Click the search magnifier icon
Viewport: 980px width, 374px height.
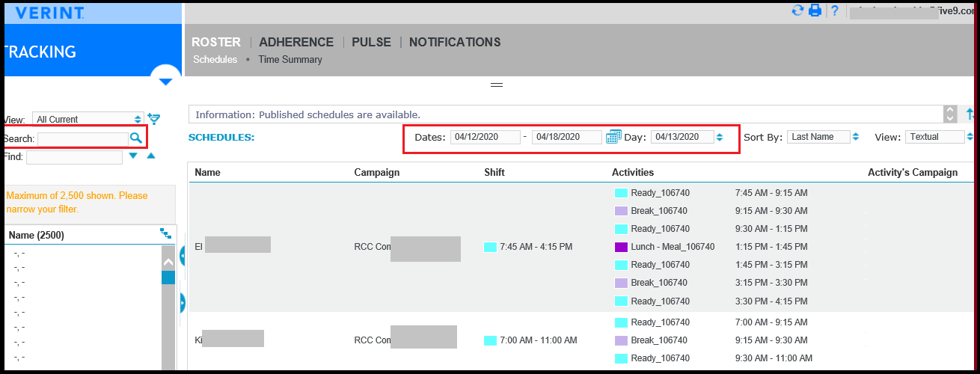click(135, 138)
